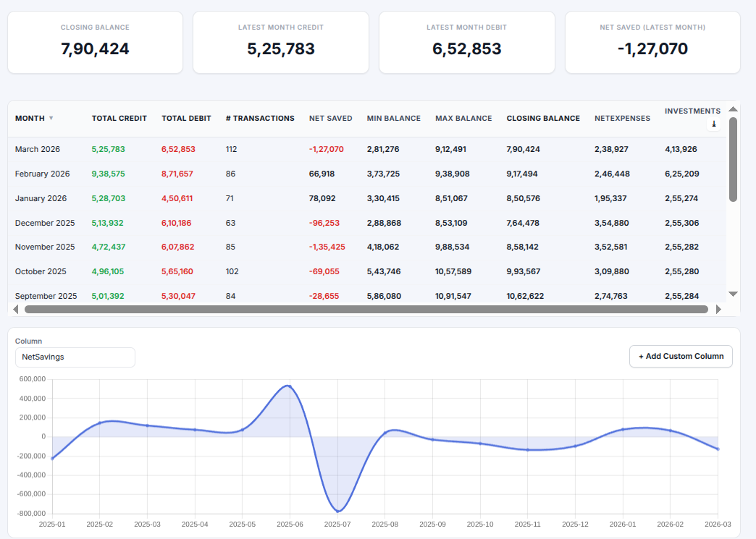756x539 pixels.
Task: Click the down arrow of the table scrollbar
Action: click(x=733, y=294)
